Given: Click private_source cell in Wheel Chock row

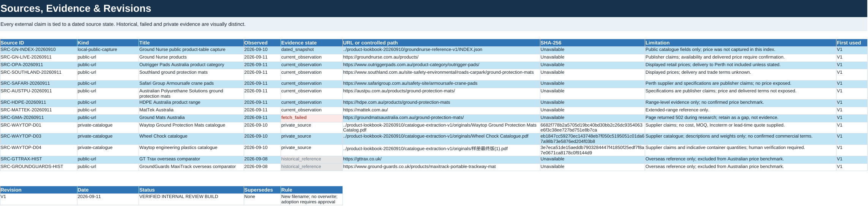Looking at the screenshot, I should (x=311, y=139).
